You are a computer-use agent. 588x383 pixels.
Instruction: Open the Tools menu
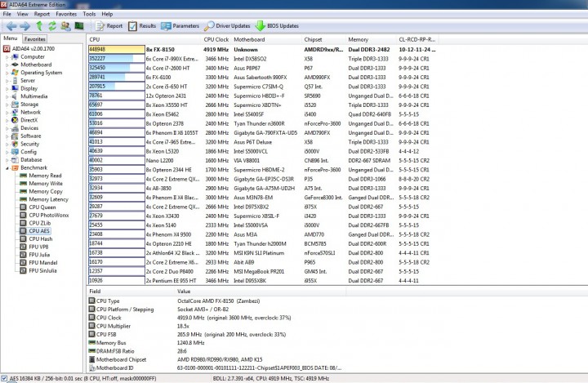coord(89,14)
